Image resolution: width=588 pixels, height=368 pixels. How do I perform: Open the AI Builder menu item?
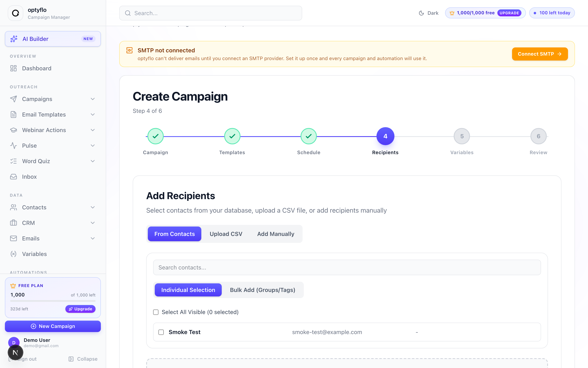tap(53, 39)
